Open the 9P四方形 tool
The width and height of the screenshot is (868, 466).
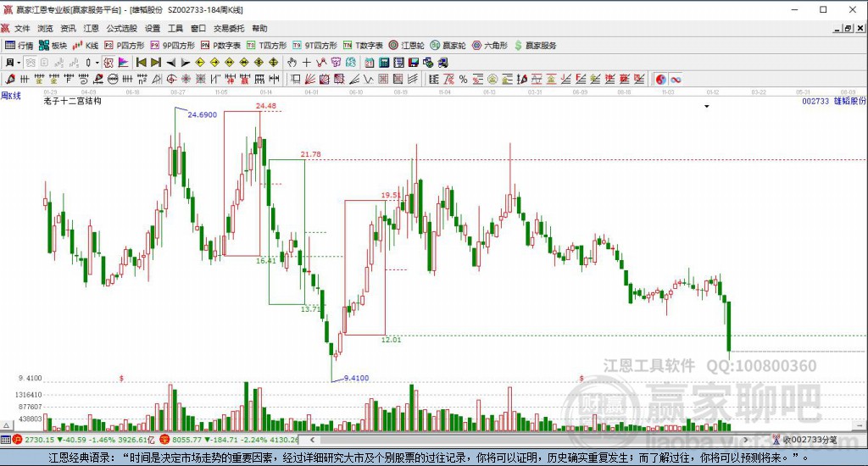[x=173, y=46]
